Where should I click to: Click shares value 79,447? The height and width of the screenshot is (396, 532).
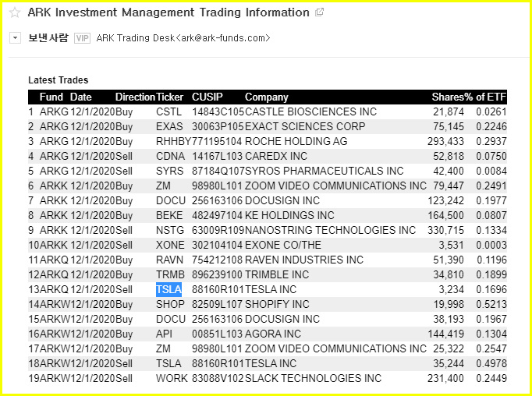(449, 186)
